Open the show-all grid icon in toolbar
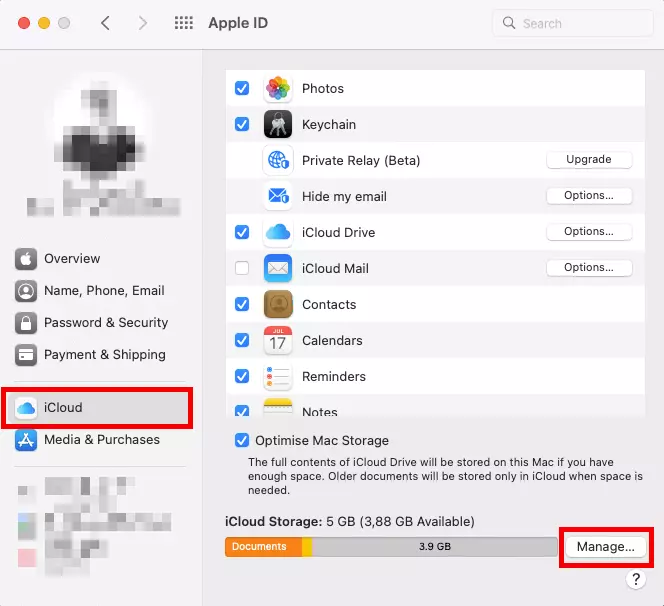This screenshot has height=606, width=664. (184, 23)
